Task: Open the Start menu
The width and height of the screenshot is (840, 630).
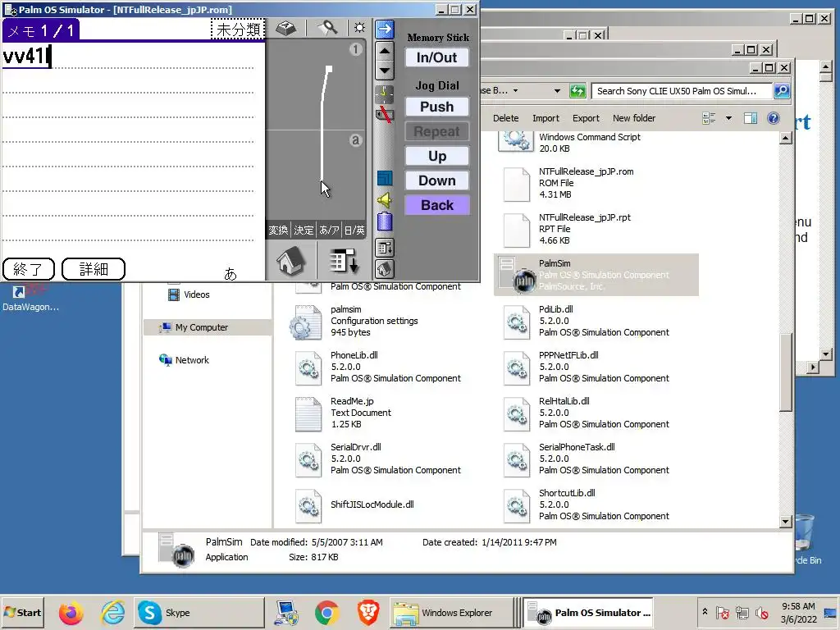Action: pos(22,612)
